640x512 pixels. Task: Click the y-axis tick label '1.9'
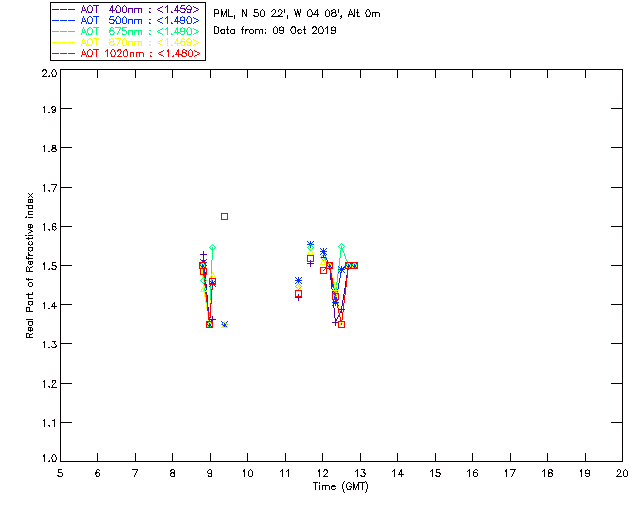pos(49,109)
